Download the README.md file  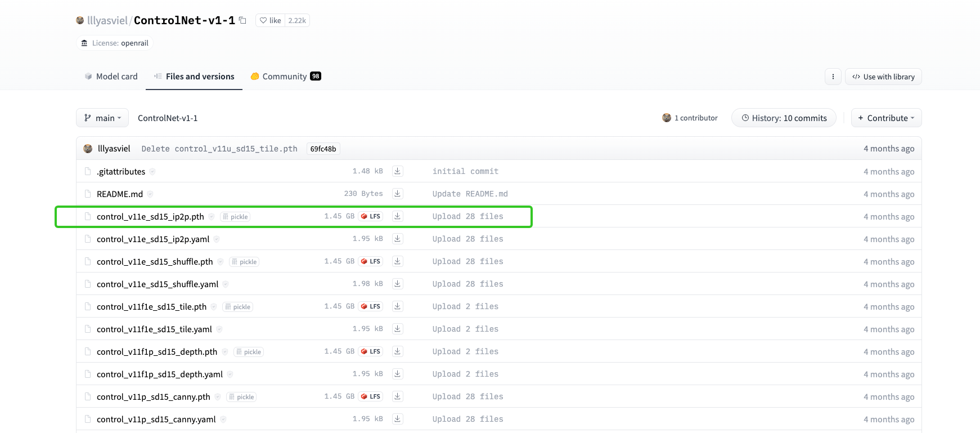pos(397,194)
